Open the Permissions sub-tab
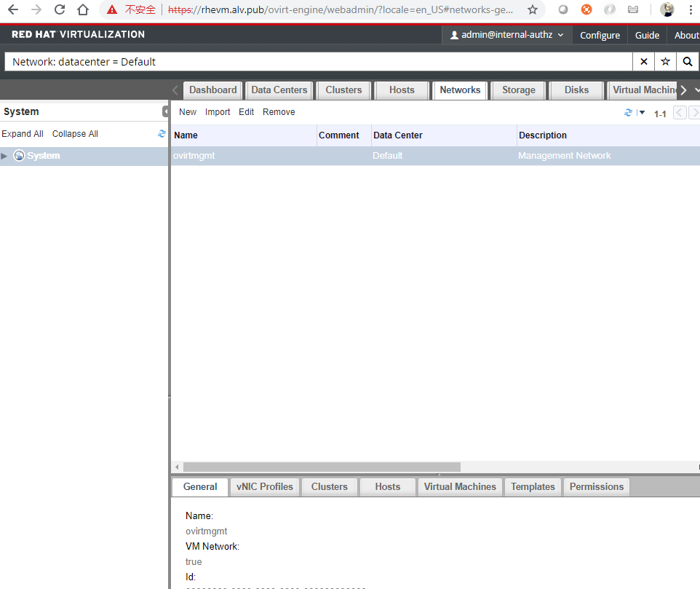 pos(597,487)
